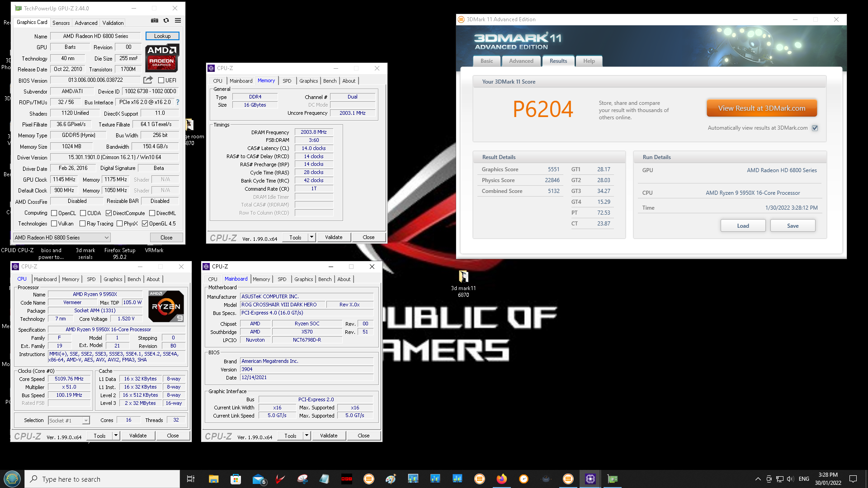Screen dimensions: 868x488
Task: Open the Tools dropdown arrow in Mainboard window
Action: [x=307, y=436]
